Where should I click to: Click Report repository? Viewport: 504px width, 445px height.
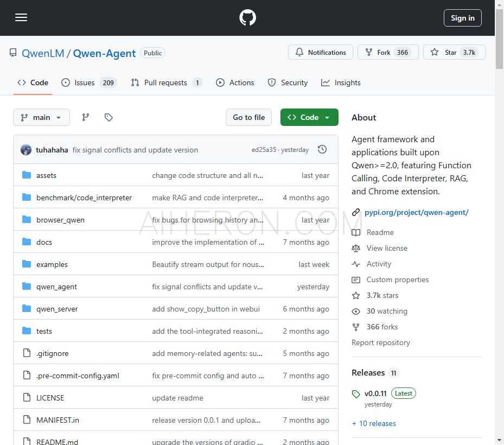pos(381,343)
